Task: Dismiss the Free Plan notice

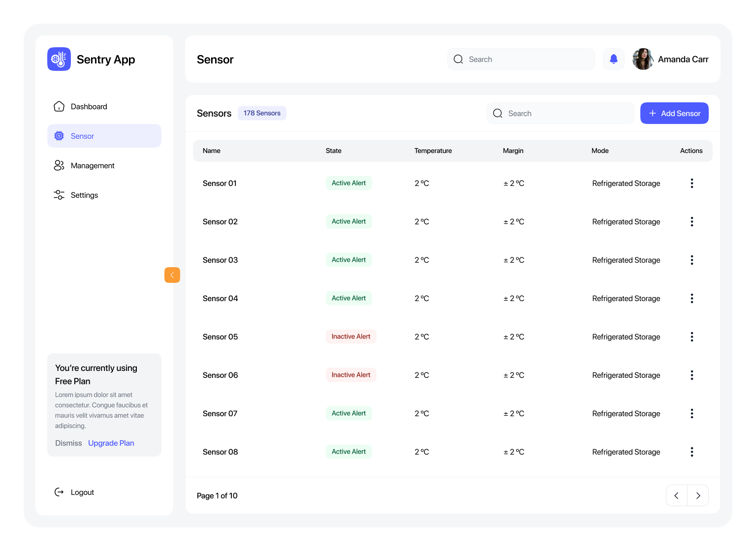Action: click(68, 443)
